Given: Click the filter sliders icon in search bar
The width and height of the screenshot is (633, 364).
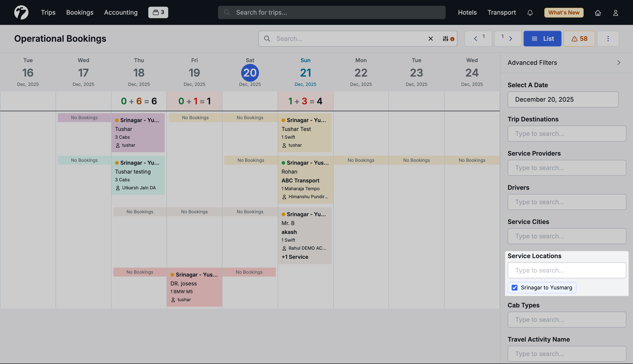Looking at the screenshot, I should point(446,39).
